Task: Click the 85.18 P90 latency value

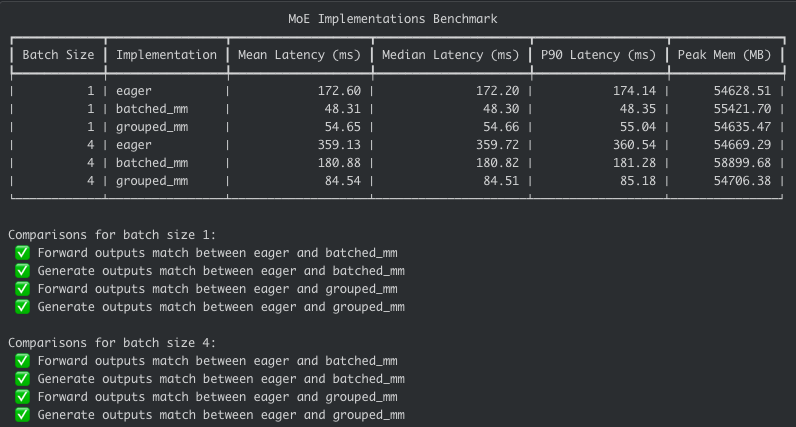Action: pos(636,180)
